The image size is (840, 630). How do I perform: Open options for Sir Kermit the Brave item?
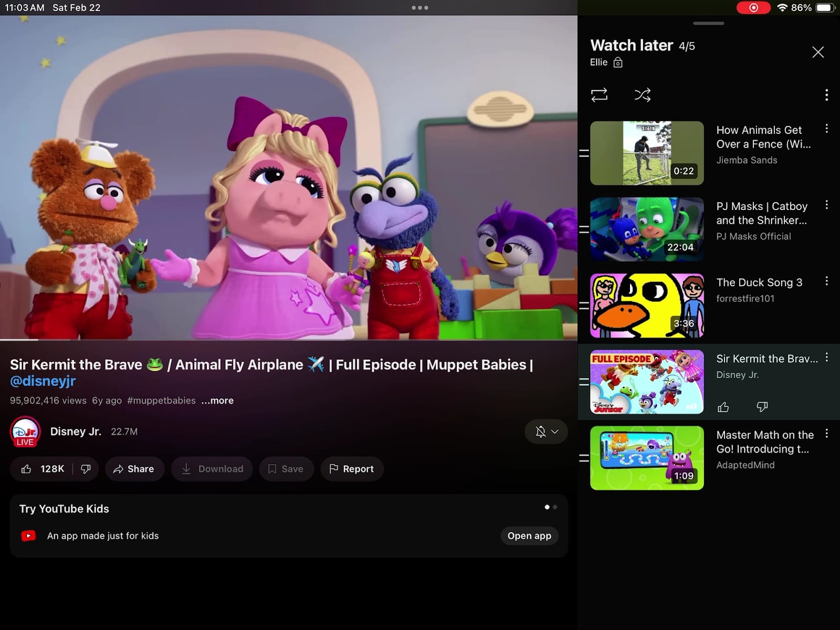826,358
